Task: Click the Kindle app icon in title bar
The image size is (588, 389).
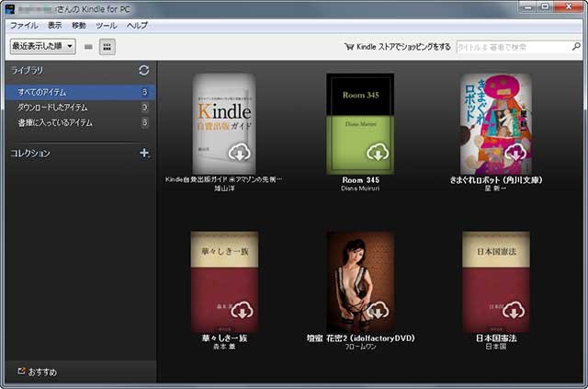Action: [10, 9]
